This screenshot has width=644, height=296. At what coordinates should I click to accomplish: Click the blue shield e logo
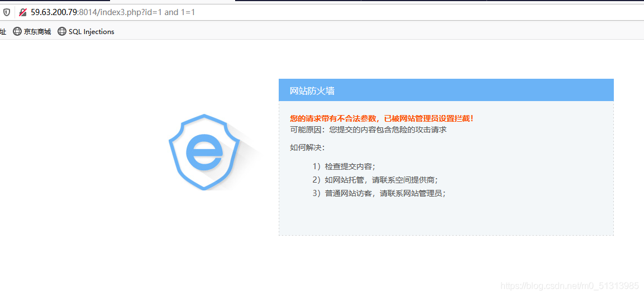click(x=204, y=152)
